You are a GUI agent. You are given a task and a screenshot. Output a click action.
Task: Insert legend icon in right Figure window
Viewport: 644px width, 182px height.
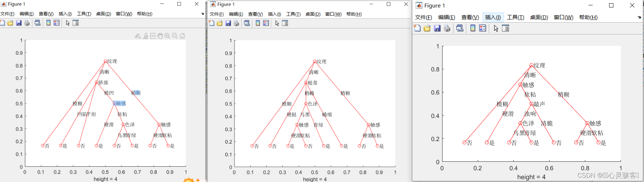pos(483,28)
